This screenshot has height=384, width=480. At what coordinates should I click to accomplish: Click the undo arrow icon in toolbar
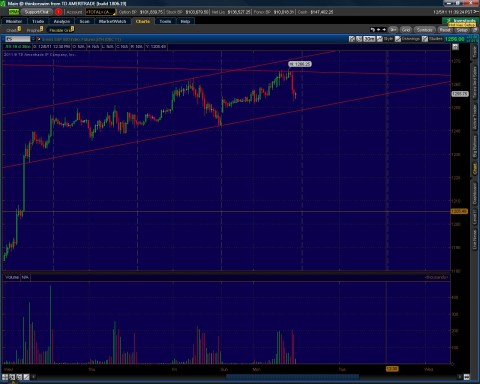coord(373,30)
